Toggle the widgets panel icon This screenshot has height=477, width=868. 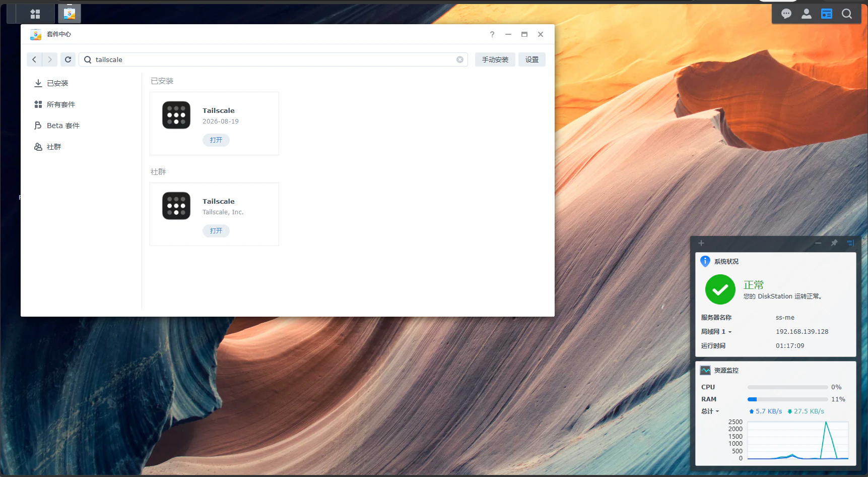827,14
